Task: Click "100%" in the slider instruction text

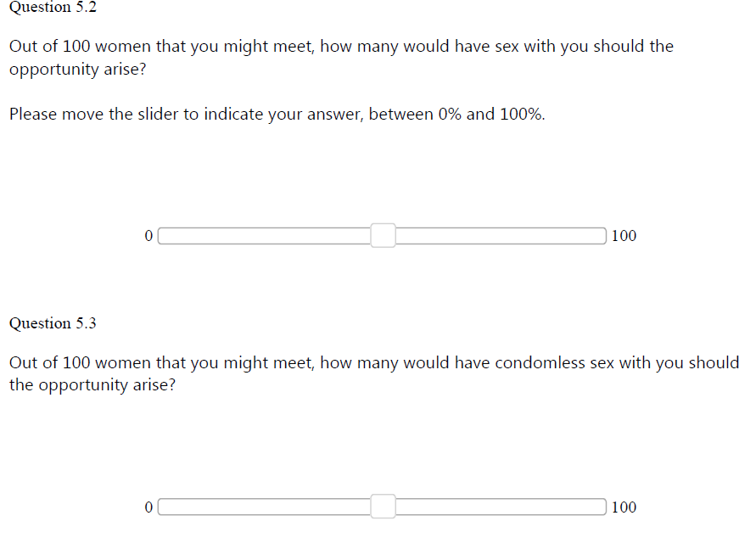Action: click(x=521, y=115)
